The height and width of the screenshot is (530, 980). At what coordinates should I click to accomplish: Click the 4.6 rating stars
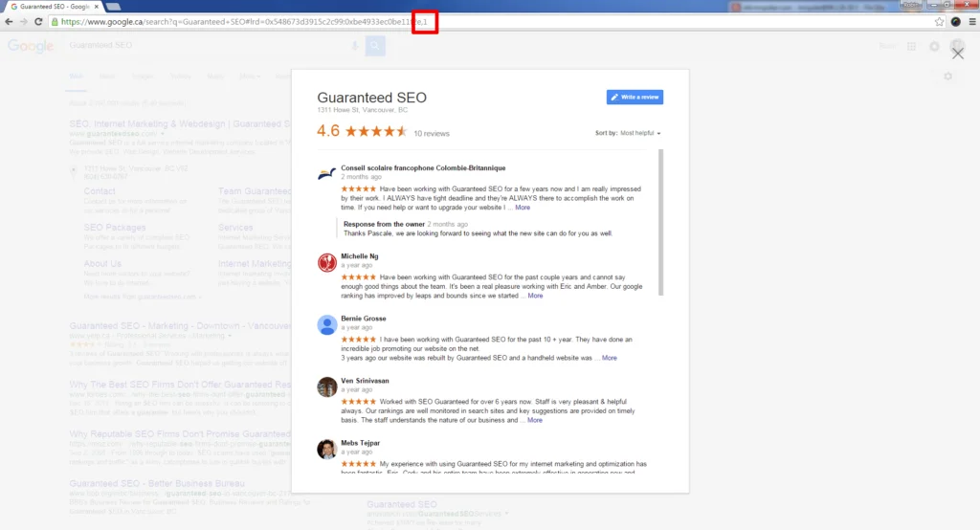pyautogui.click(x=375, y=131)
